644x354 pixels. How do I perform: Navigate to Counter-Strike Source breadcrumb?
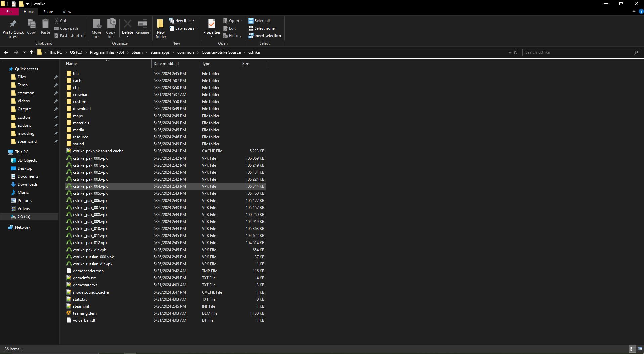click(221, 52)
